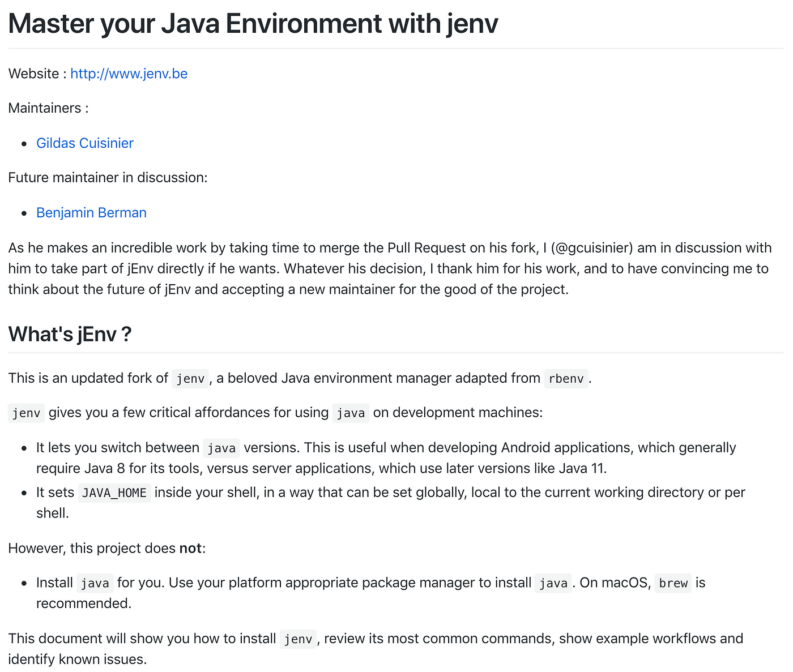Click the 'Future maintainer in discussion:' text
Viewport: 793px width, 672px height.
[108, 178]
